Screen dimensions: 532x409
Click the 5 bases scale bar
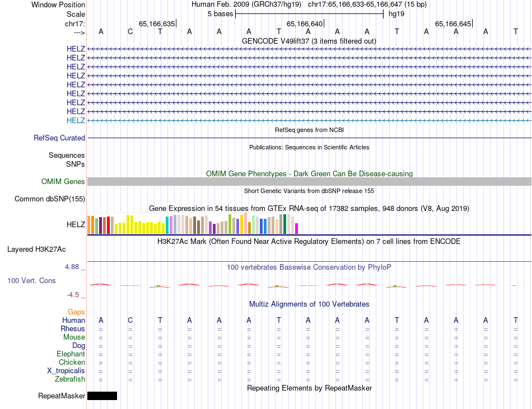pyautogui.click(x=309, y=14)
